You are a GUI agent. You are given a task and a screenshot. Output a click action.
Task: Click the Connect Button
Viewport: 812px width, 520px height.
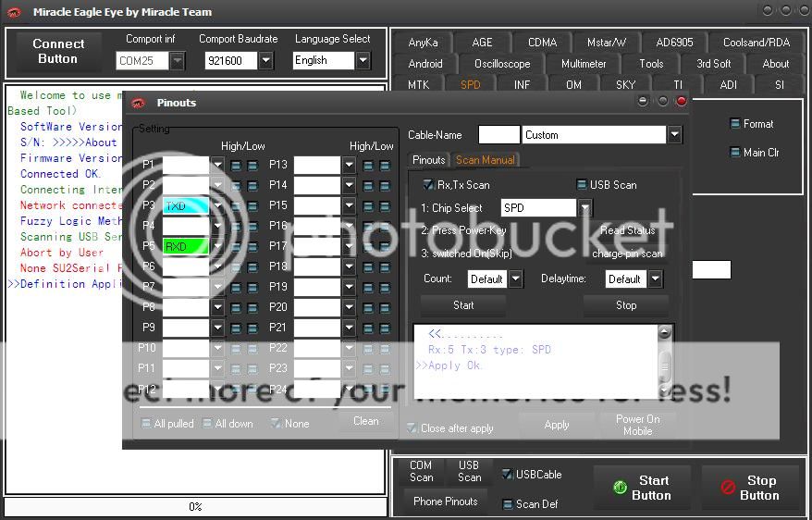click(x=58, y=51)
